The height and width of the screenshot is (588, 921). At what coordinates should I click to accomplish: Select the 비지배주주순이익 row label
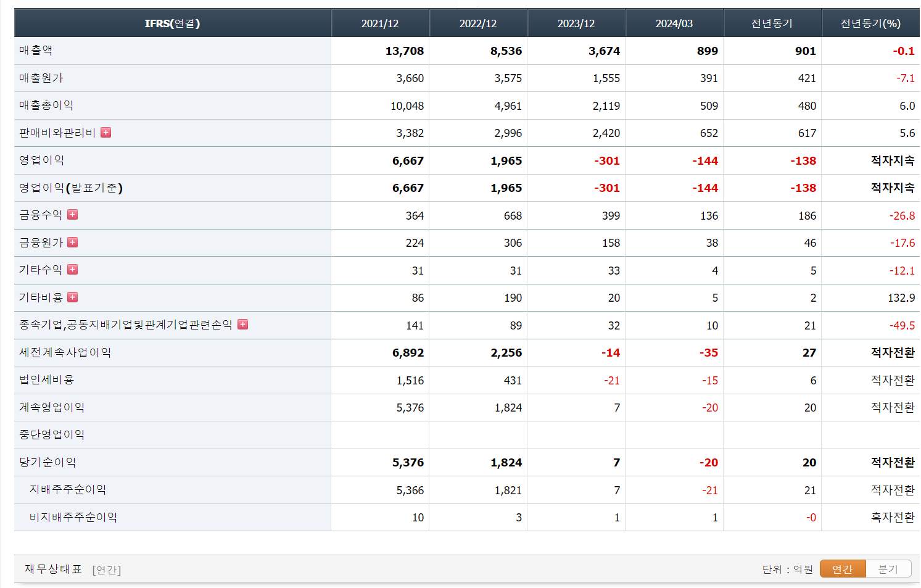[x=73, y=517]
